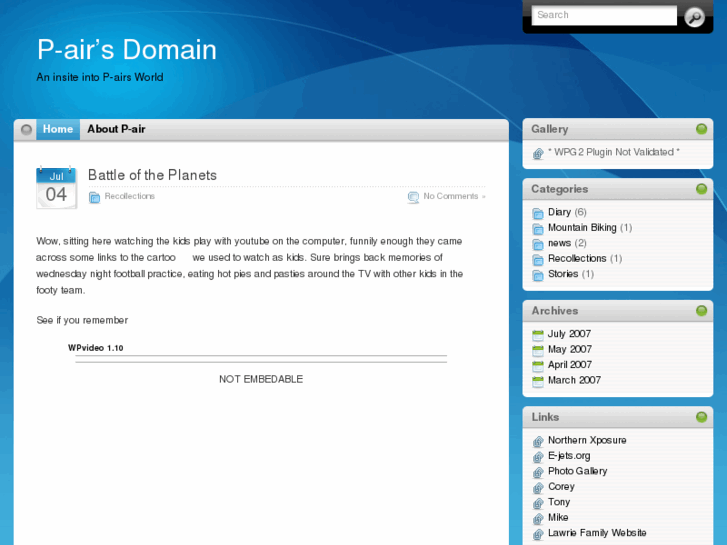
Task: Click the calendar icon beside April 2007
Action: pyautogui.click(x=538, y=366)
